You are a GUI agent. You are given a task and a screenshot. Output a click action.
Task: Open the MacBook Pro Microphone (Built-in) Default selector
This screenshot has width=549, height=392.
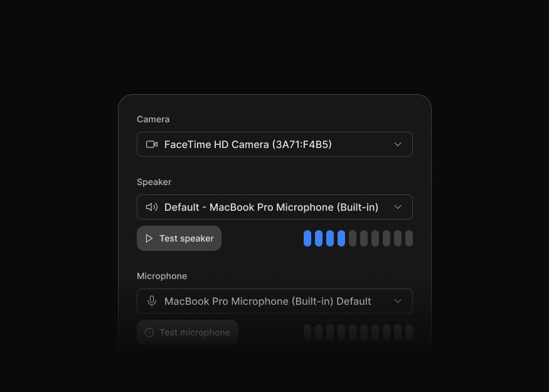[275, 301]
